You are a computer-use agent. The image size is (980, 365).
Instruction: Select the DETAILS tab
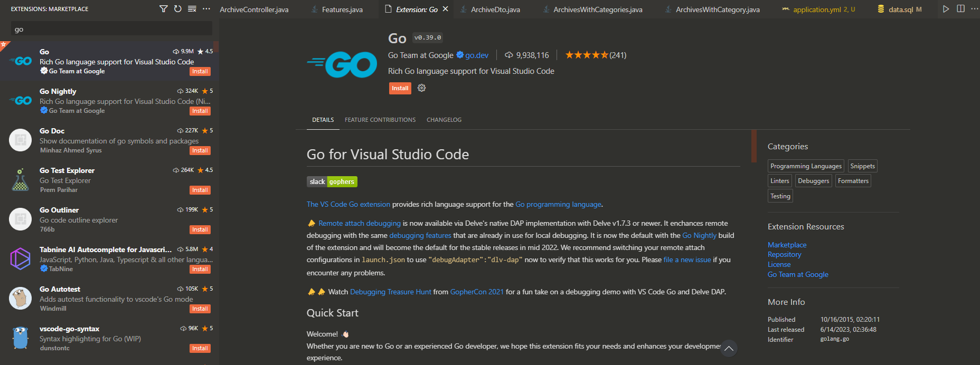(x=323, y=120)
